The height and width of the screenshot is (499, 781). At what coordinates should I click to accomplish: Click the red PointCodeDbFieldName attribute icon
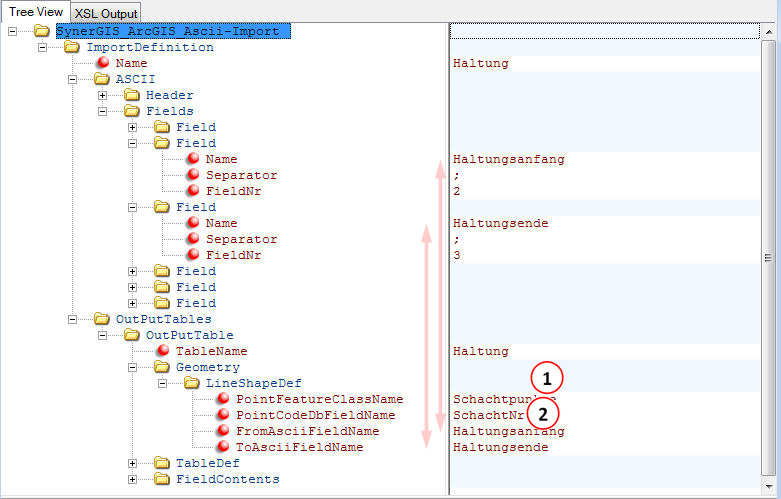[x=223, y=415]
